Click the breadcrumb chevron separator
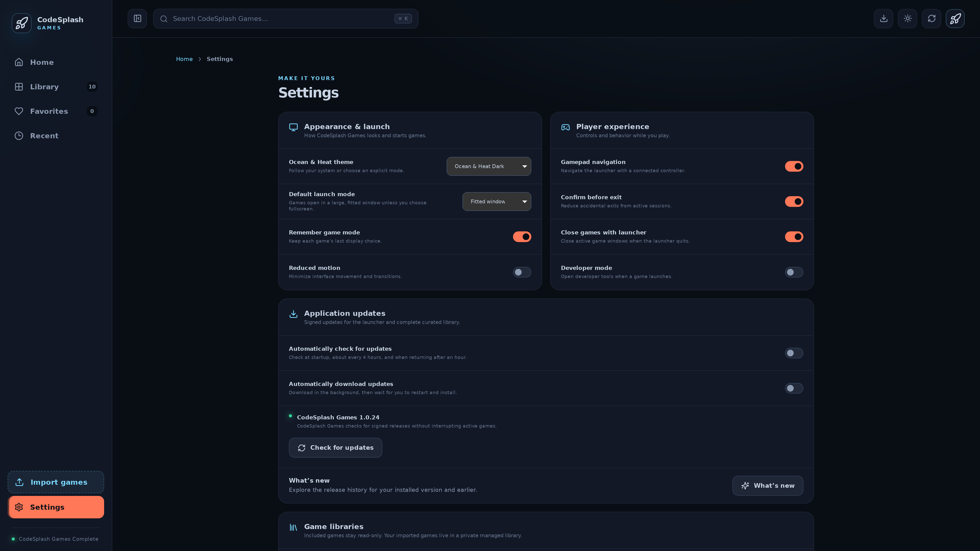980x551 pixels. pyautogui.click(x=200, y=59)
